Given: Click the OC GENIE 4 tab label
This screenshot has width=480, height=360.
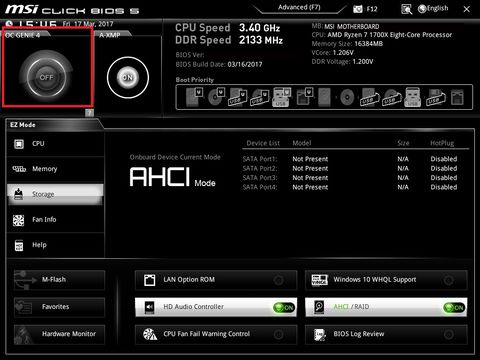Looking at the screenshot, I should [x=23, y=35].
